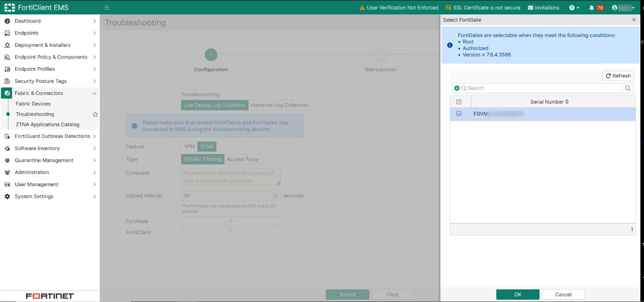Click the Endpoints sidebar icon

click(7, 33)
